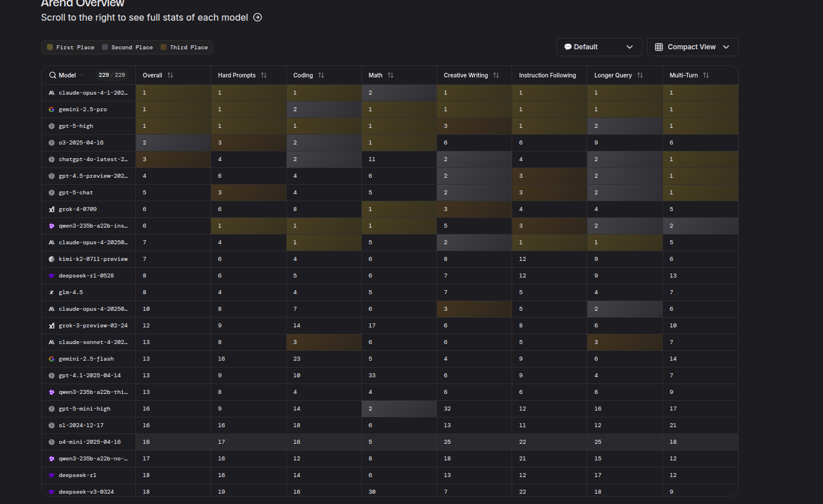Click Longer Query rank 25 in o4-mini row
Screen dimensions: 823x504
(x=598, y=442)
